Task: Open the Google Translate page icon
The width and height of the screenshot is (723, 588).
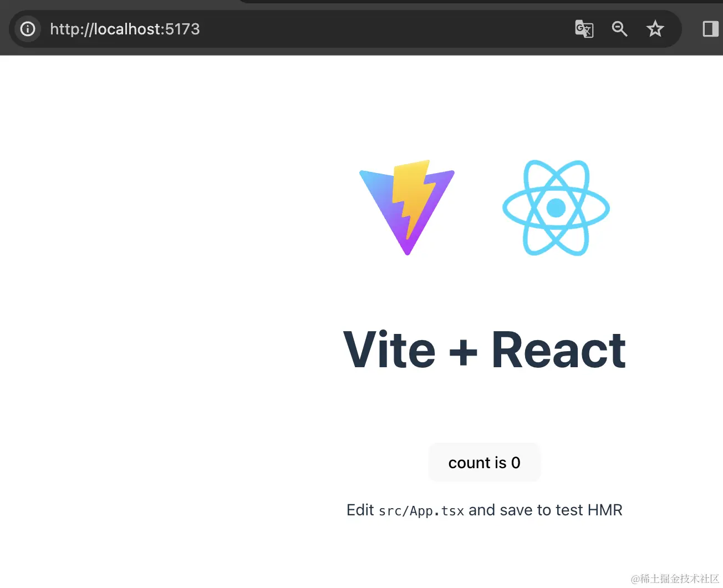Action: (x=584, y=29)
